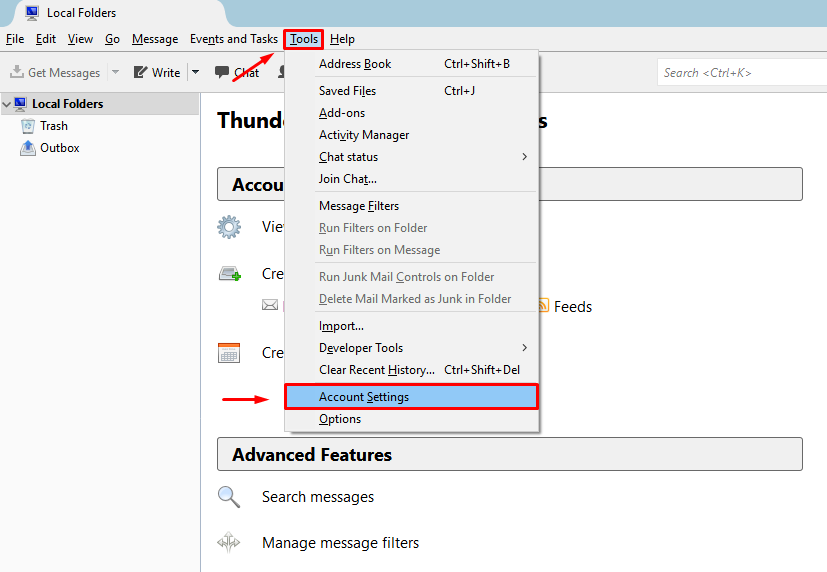
Task: Click the Advanced Features section header
Action: [x=509, y=454]
